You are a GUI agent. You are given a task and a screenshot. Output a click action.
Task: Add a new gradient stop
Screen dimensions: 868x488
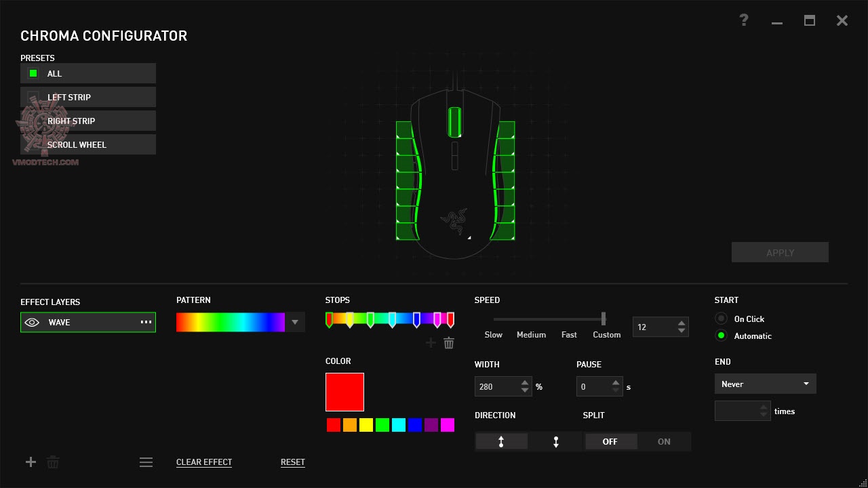431,343
